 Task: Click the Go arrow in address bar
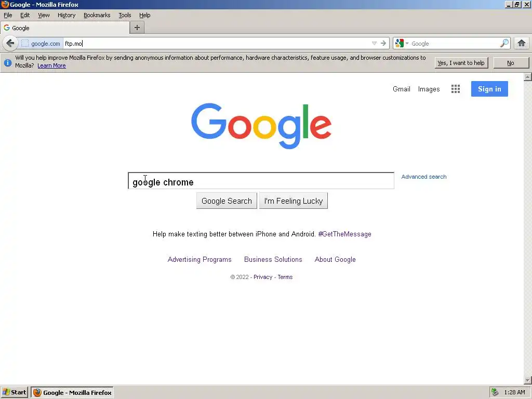[383, 44]
